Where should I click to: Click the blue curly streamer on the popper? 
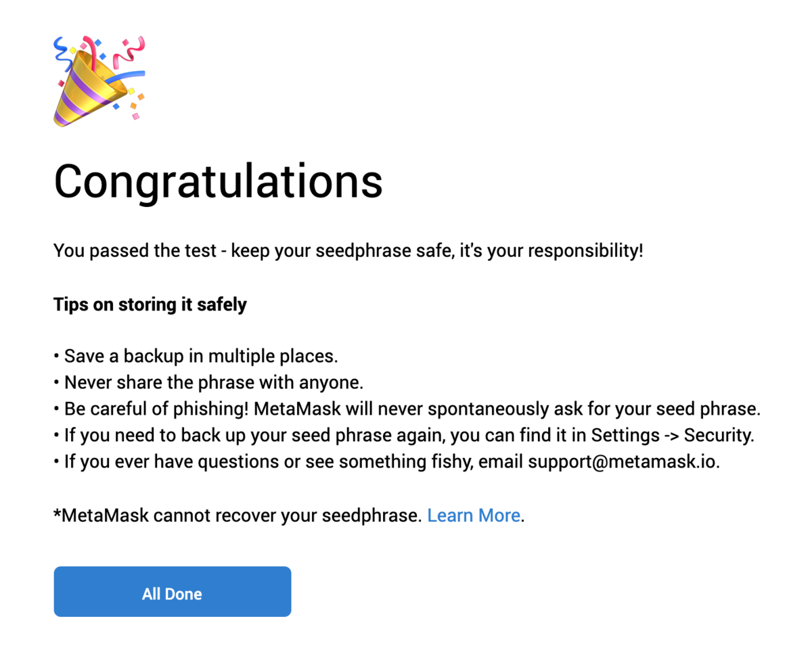[62, 55]
